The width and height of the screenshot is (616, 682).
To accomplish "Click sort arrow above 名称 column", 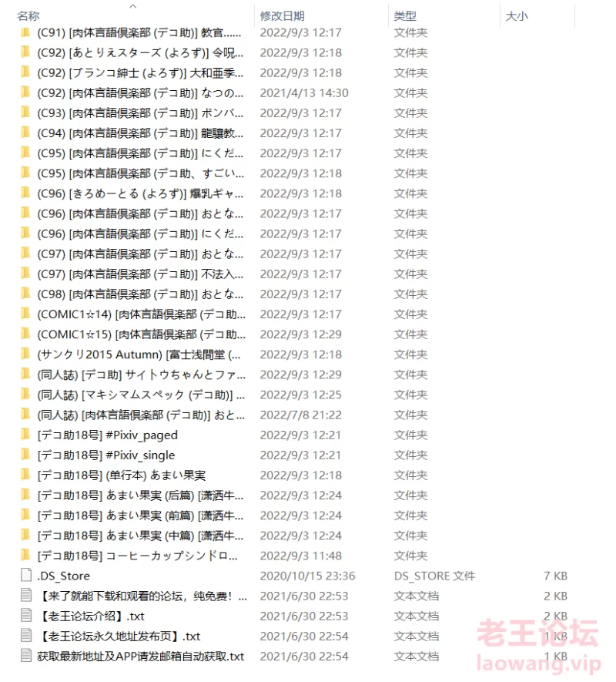I will [133, 6].
